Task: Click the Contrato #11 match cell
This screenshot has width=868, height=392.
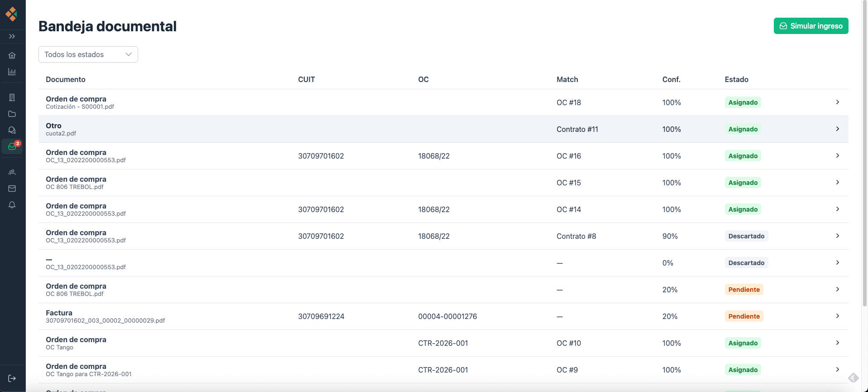Action: click(x=577, y=129)
